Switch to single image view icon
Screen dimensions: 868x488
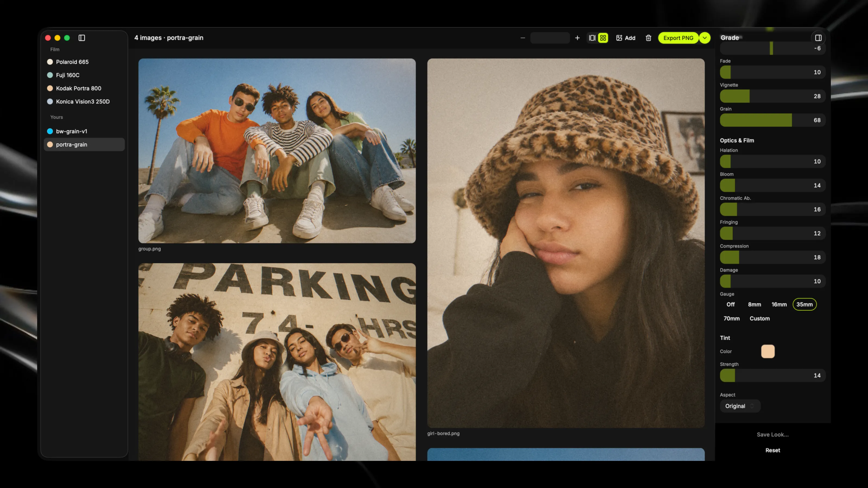tap(592, 38)
